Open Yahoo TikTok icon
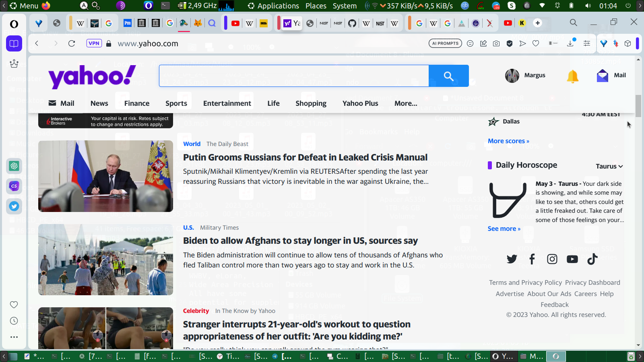Image resolution: width=644 pixels, height=362 pixels. [x=592, y=259]
